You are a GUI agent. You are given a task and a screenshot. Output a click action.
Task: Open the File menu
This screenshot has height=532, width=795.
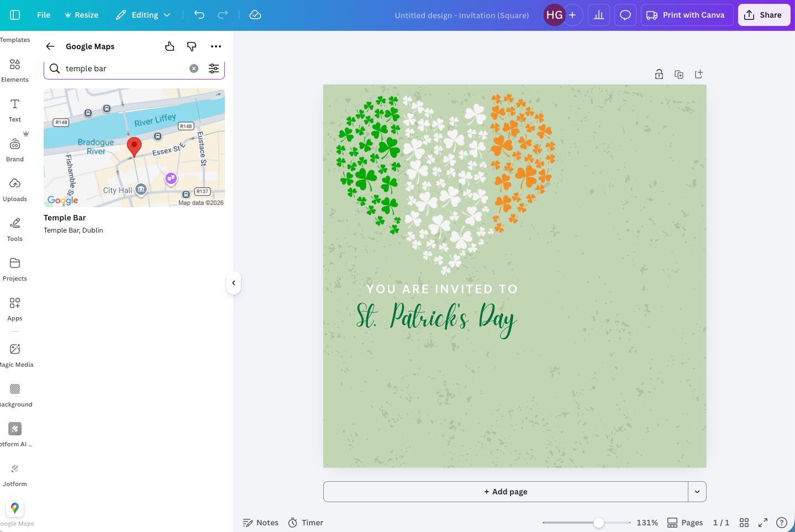pos(43,15)
